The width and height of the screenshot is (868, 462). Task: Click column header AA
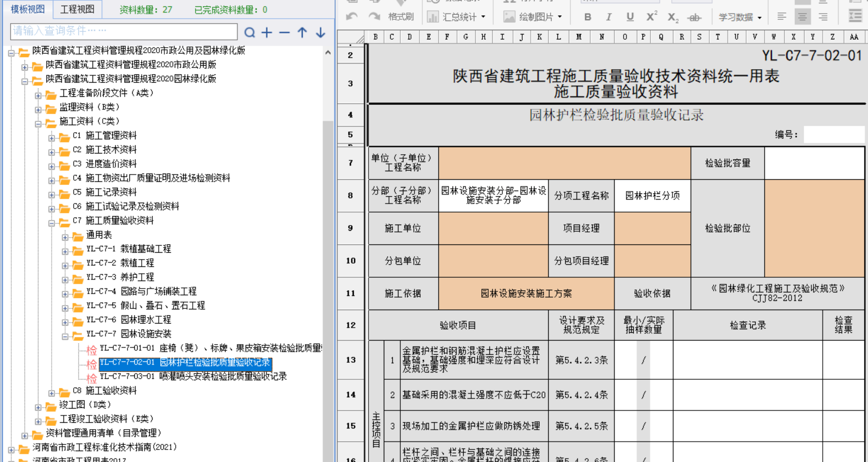click(x=854, y=37)
